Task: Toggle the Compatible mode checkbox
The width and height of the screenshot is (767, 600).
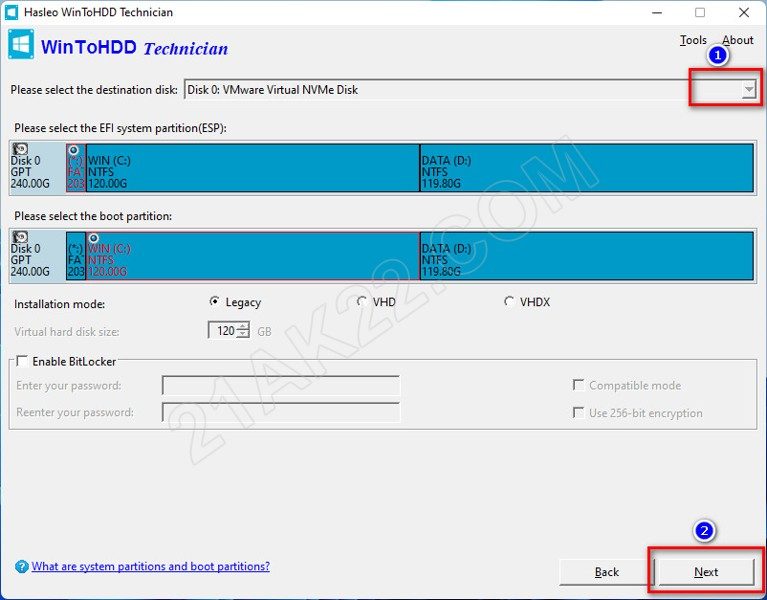Action: [578, 385]
